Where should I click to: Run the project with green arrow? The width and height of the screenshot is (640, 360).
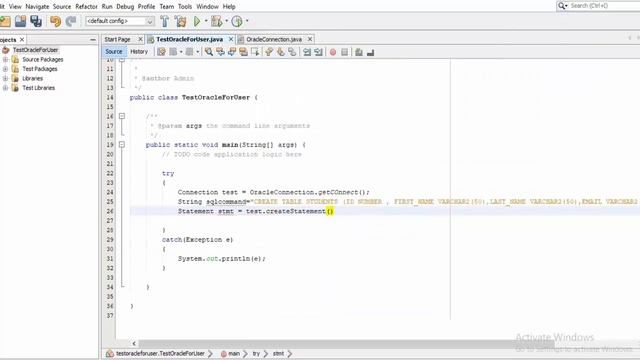point(197,21)
